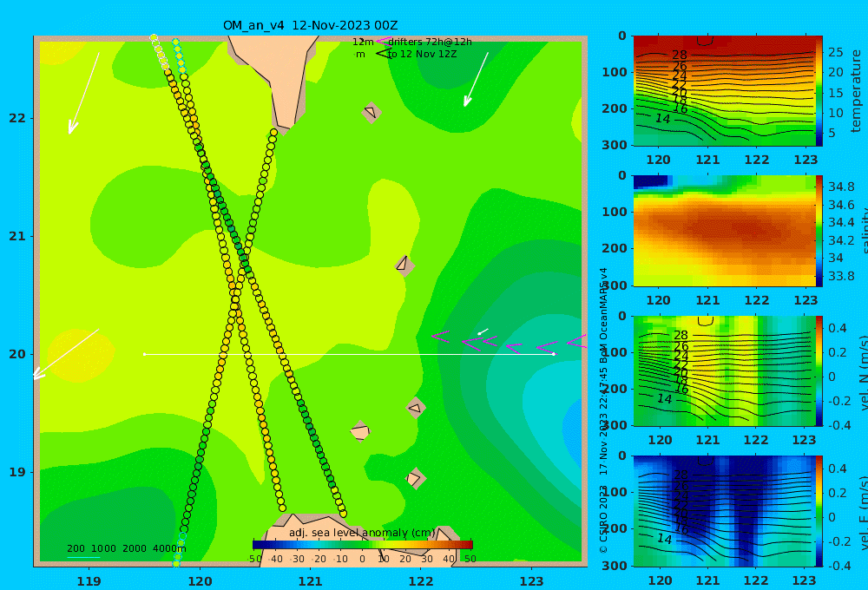
Task: Click the east endpoint of the white transect
Action: click(x=554, y=354)
